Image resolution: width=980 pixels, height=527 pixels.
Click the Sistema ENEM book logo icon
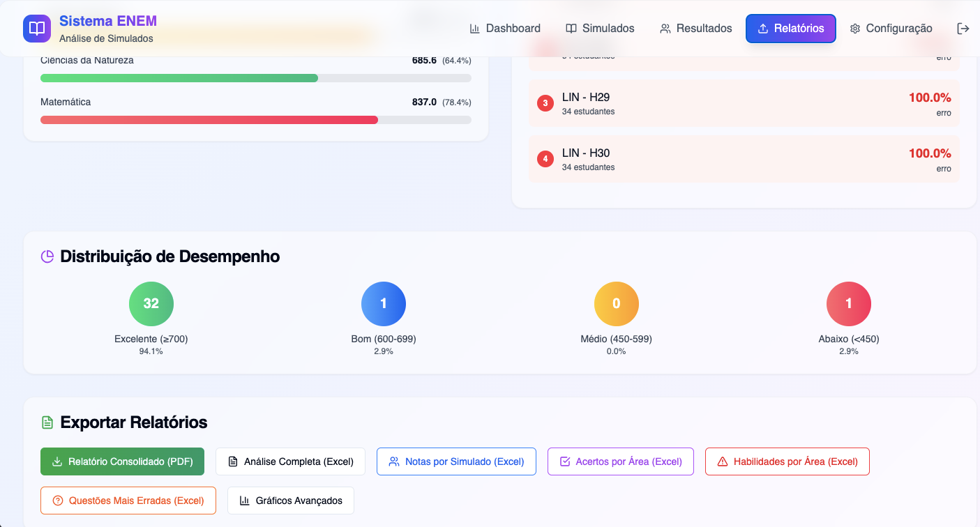pyautogui.click(x=37, y=29)
